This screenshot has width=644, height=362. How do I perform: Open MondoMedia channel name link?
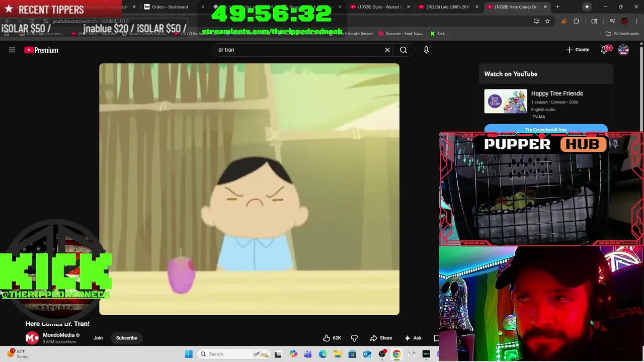[58, 335]
